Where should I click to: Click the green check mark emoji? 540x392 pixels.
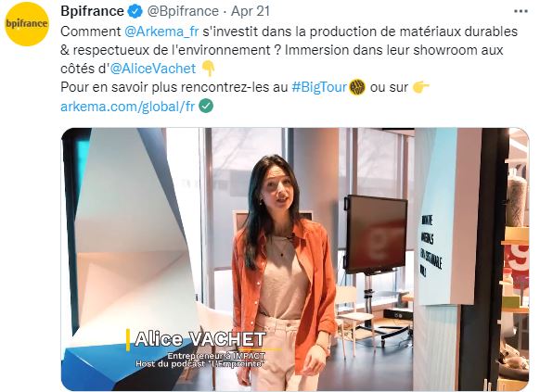[206, 107]
